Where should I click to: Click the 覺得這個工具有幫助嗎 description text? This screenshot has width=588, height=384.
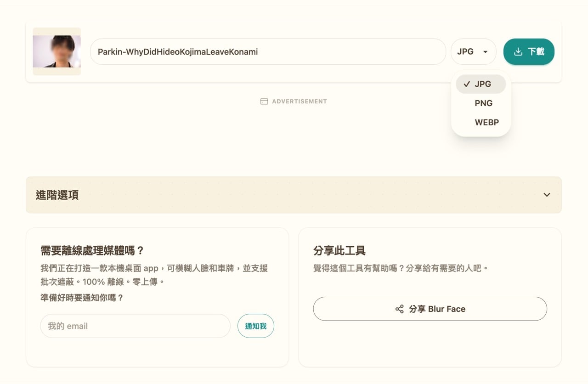[401, 268]
